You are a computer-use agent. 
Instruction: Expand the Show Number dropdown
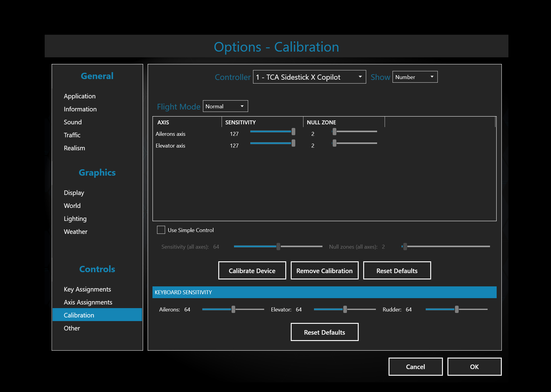(415, 77)
